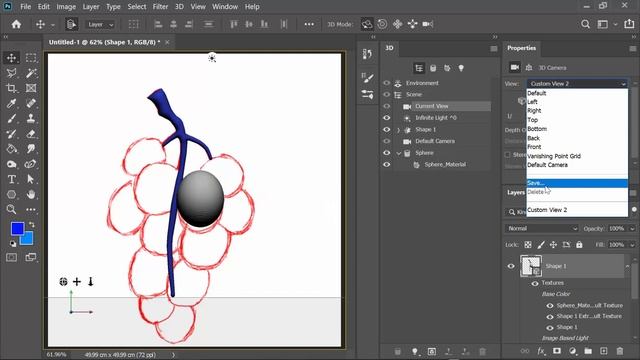640x360 pixels.
Task: Toggle visibility of Sphere_Material
Action: (x=387, y=164)
